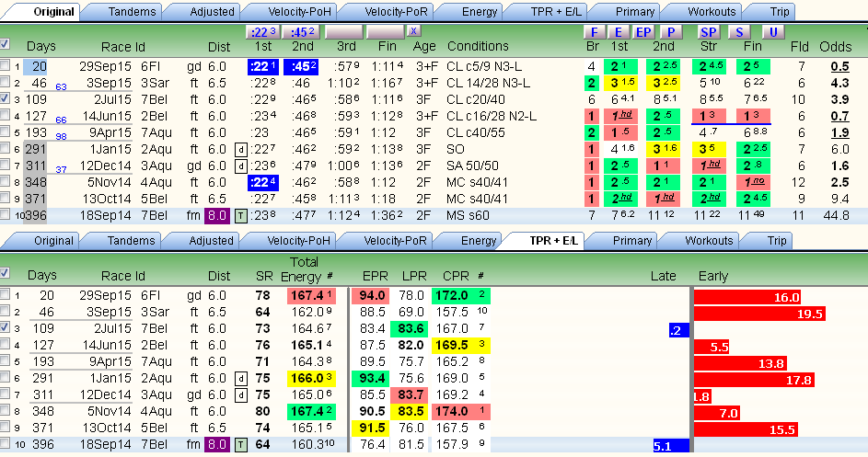Viewport: 868px width, 457px height.
Task: Click the U running style button
Action: click(773, 32)
